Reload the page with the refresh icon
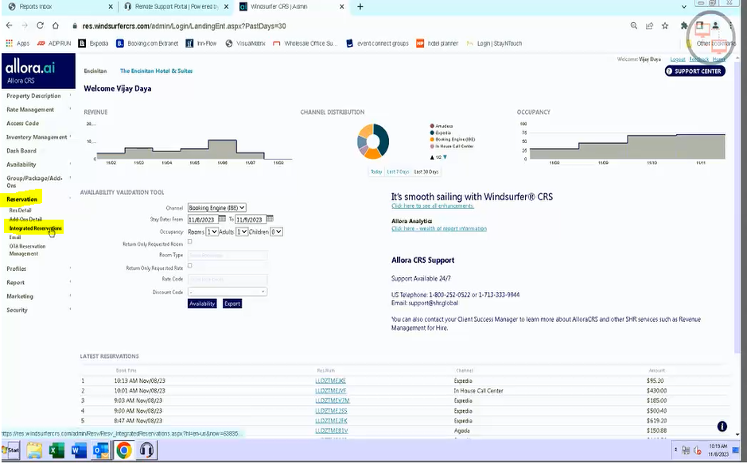Viewport: 748px width, 464px height. tap(40, 26)
